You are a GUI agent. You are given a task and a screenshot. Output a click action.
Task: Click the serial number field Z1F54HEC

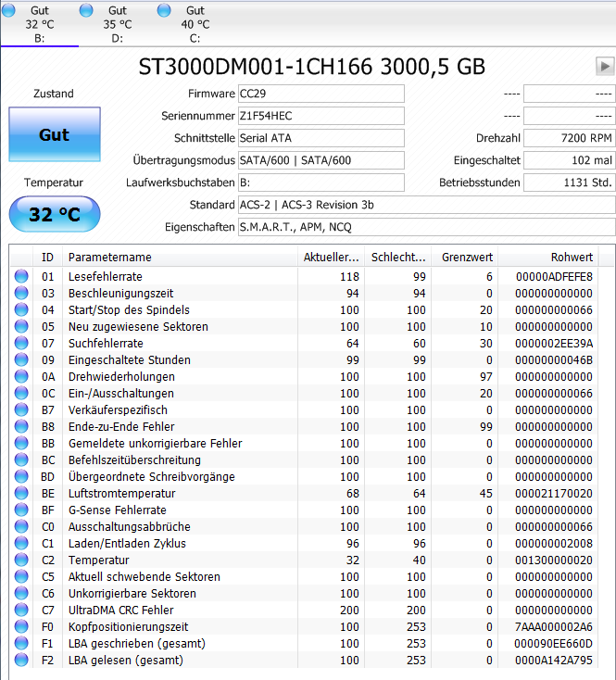(x=321, y=116)
